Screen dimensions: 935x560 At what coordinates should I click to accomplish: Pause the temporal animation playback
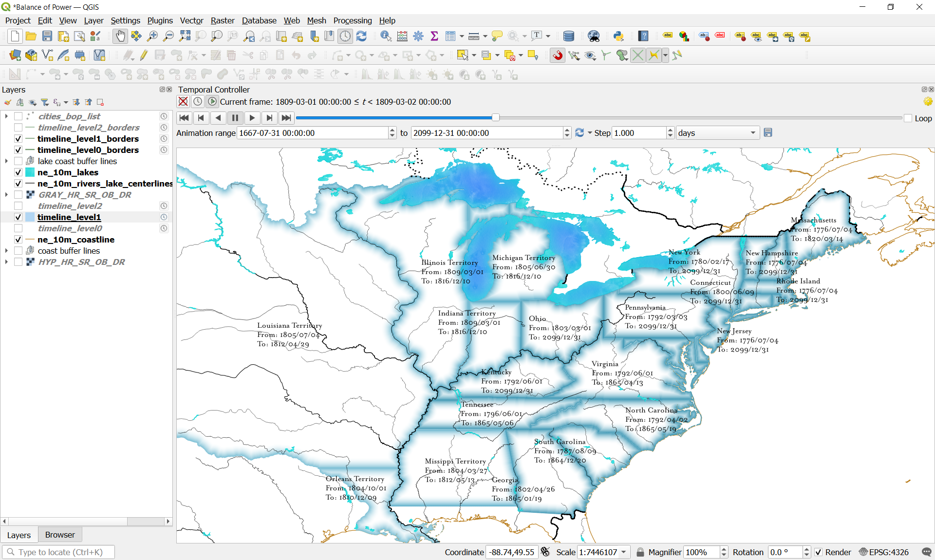(235, 118)
